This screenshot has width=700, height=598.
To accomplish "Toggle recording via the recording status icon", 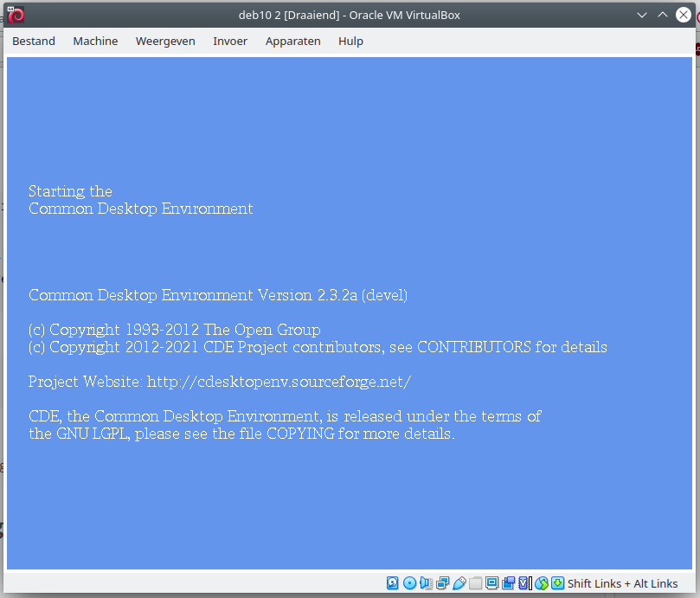I will [x=507, y=583].
